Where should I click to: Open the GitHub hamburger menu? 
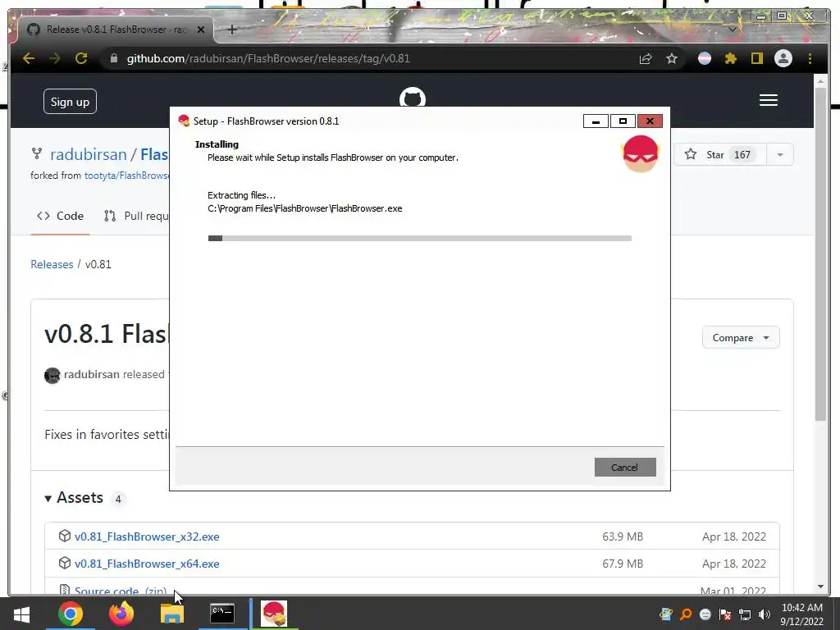coord(768,100)
